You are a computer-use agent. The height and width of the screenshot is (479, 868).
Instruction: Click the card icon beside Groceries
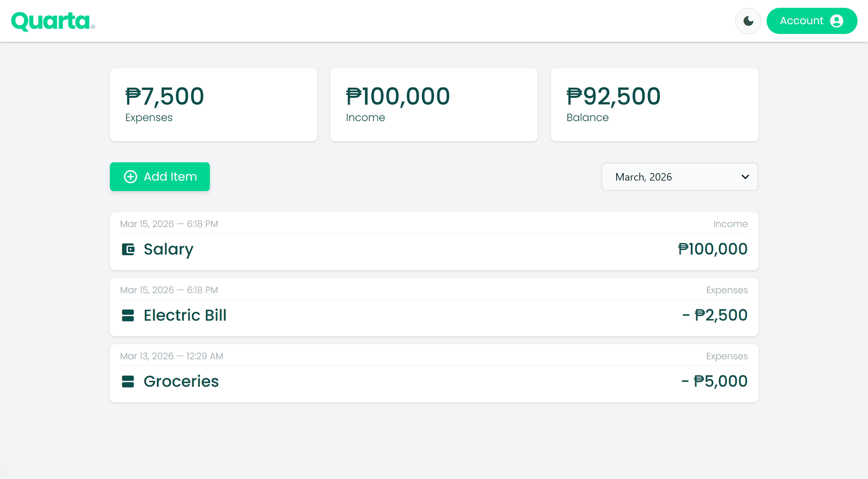128,381
